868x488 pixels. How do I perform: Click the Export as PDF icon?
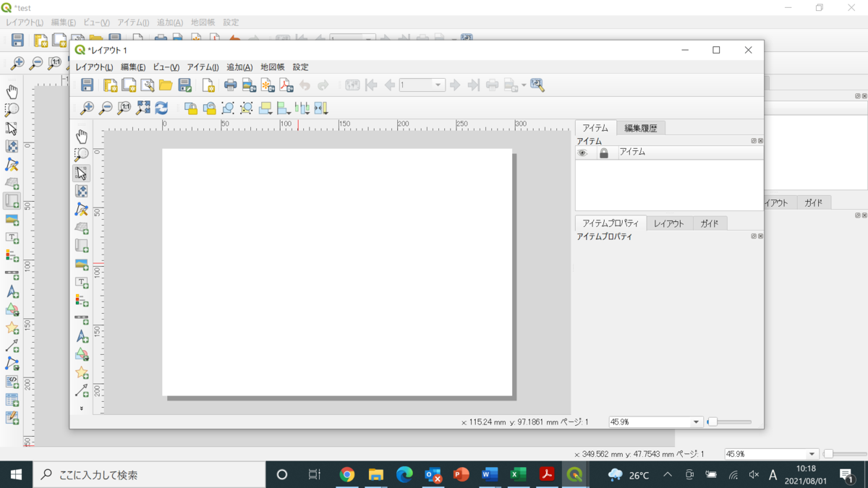tap(285, 85)
